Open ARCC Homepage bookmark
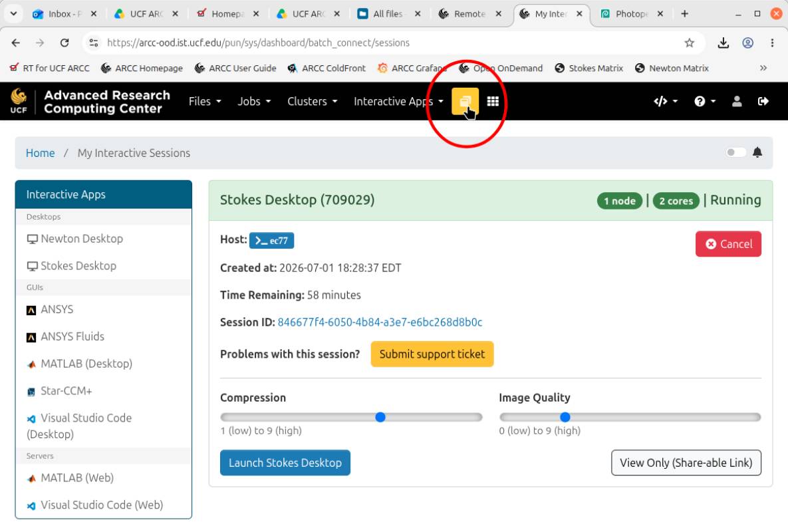The width and height of the screenshot is (788, 532). pos(142,68)
